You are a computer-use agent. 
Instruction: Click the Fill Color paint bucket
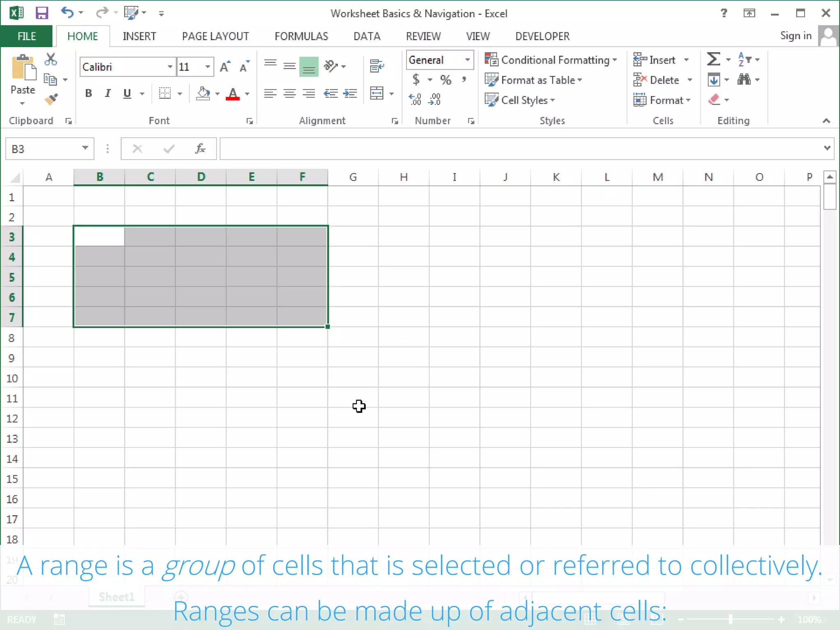coord(203,94)
